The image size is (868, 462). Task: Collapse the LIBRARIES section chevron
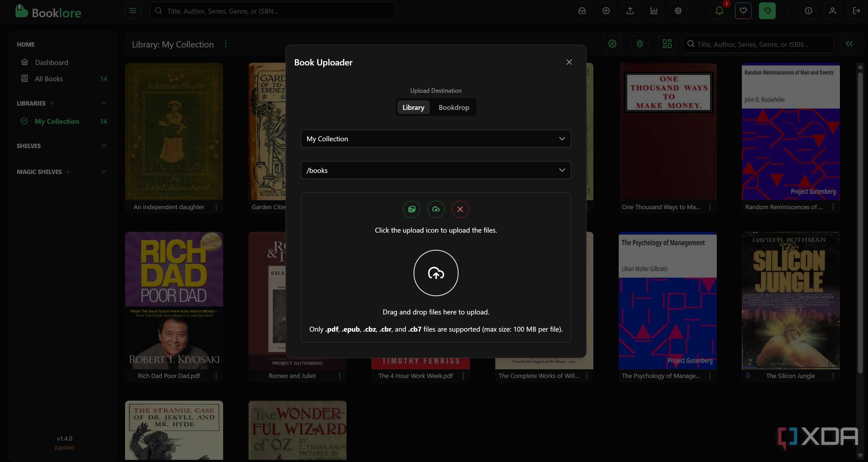(x=104, y=103)
